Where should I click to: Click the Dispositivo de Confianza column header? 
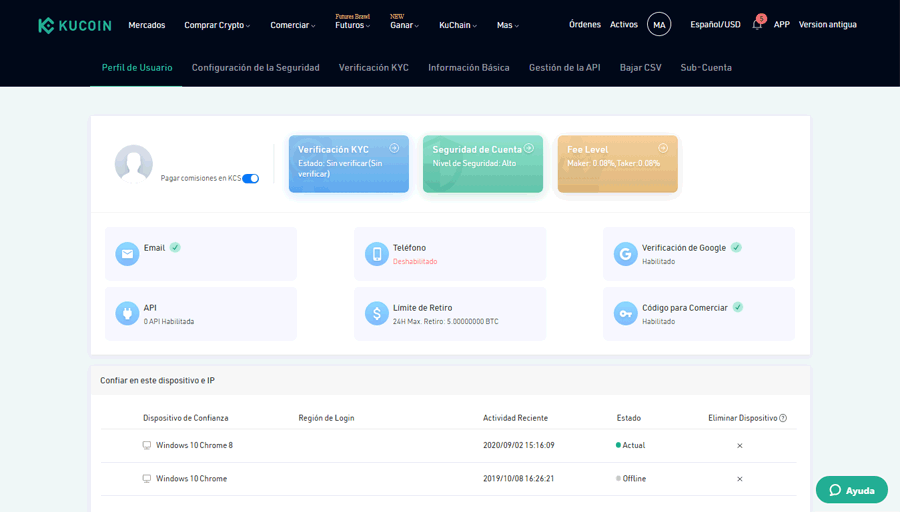coord(185,418)
